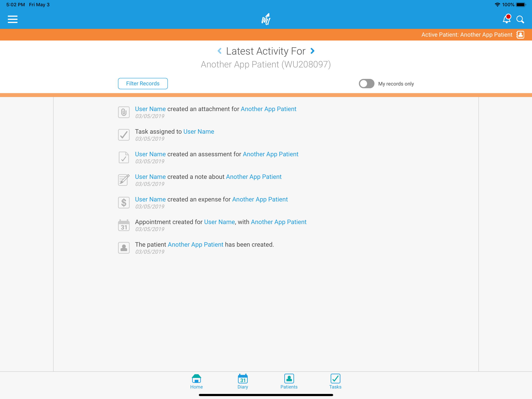Screen dimensions: 532x399
Task: Click the attachment paperclip icon
Action: pos(124,112)
